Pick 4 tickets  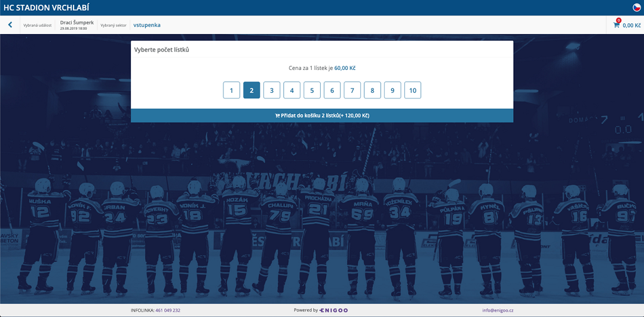coord(292,90)
